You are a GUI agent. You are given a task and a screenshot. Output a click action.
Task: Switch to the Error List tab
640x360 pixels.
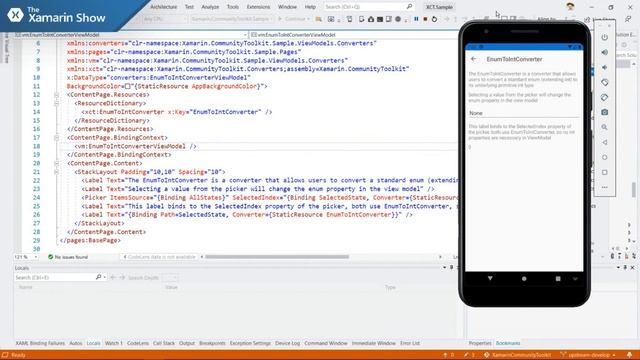[410, 343]
